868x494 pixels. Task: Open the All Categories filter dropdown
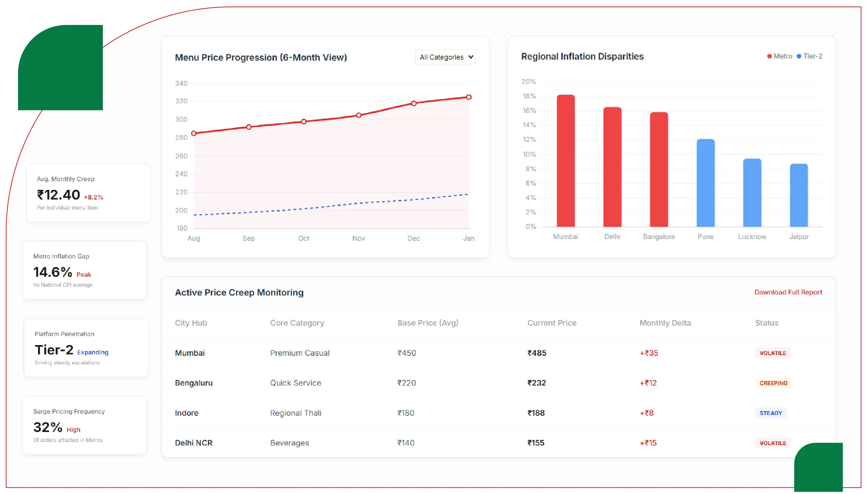point(445,57)
